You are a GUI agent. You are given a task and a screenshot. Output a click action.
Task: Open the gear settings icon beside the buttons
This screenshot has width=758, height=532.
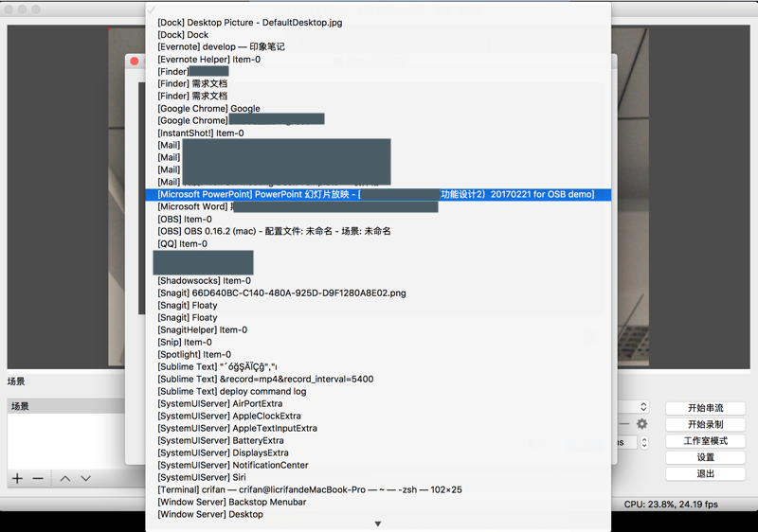click(642, 424)
